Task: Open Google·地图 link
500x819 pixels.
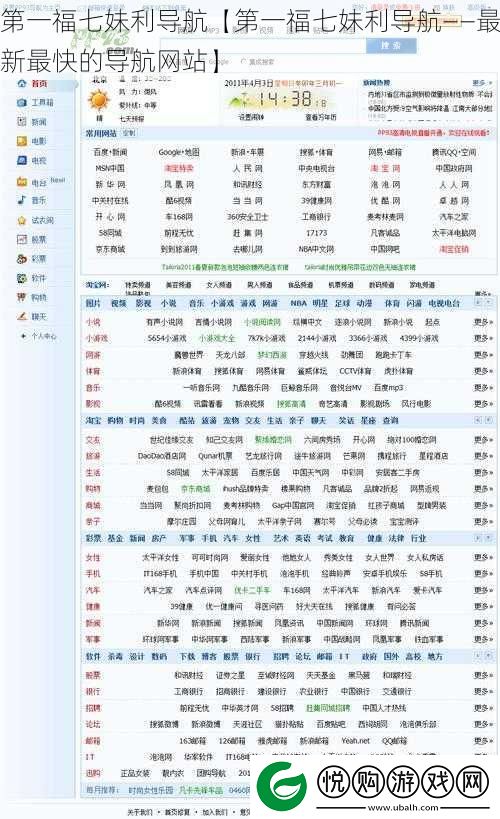Action: click(179, 152)
